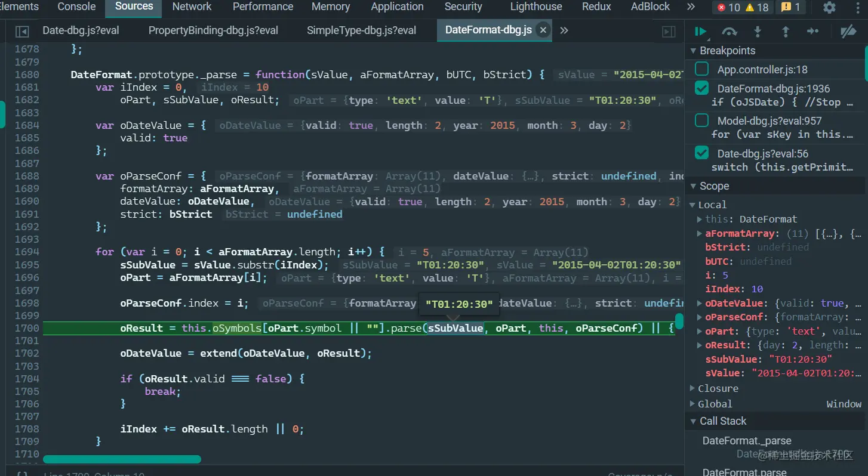The height and width of the screenshot is (476, 868).
Task: Click bUTC: undefined in scope
Action: pos(748,261)
